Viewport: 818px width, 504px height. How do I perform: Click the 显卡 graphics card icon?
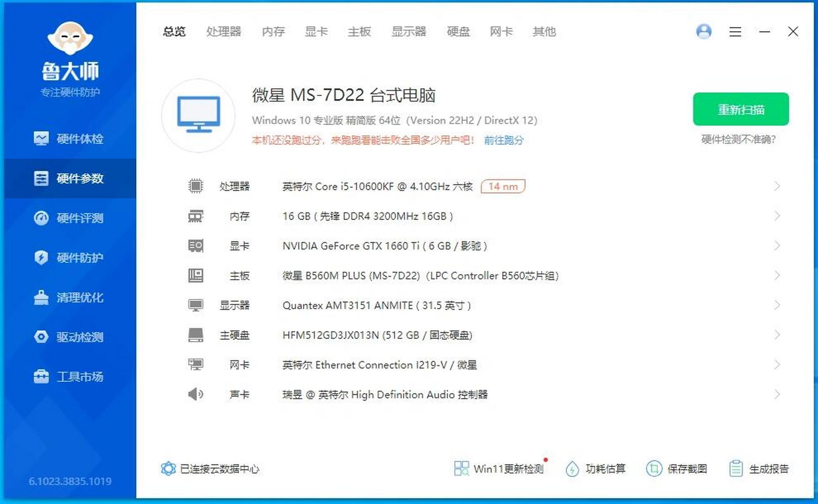pos(195,246)
